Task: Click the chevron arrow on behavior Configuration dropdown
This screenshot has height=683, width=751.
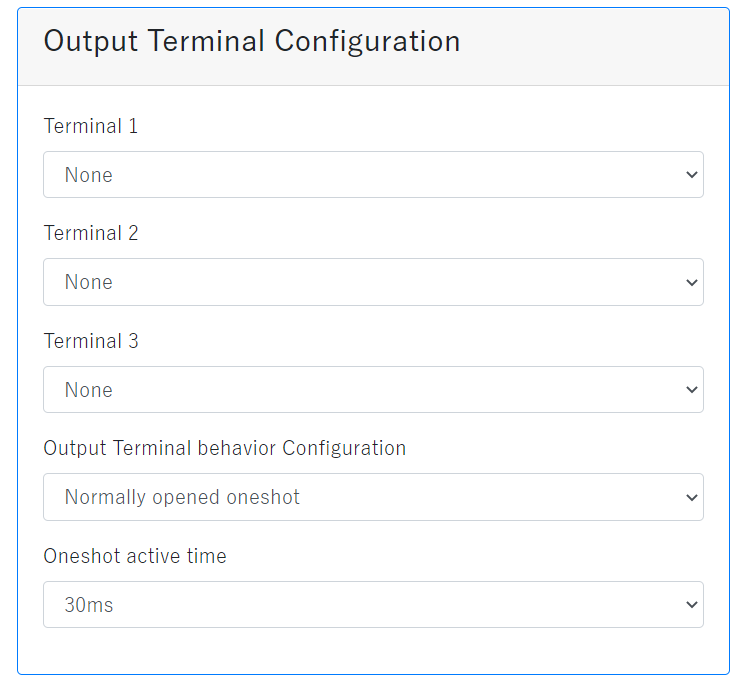Action: pyautogui.click(x=691, y=497)
